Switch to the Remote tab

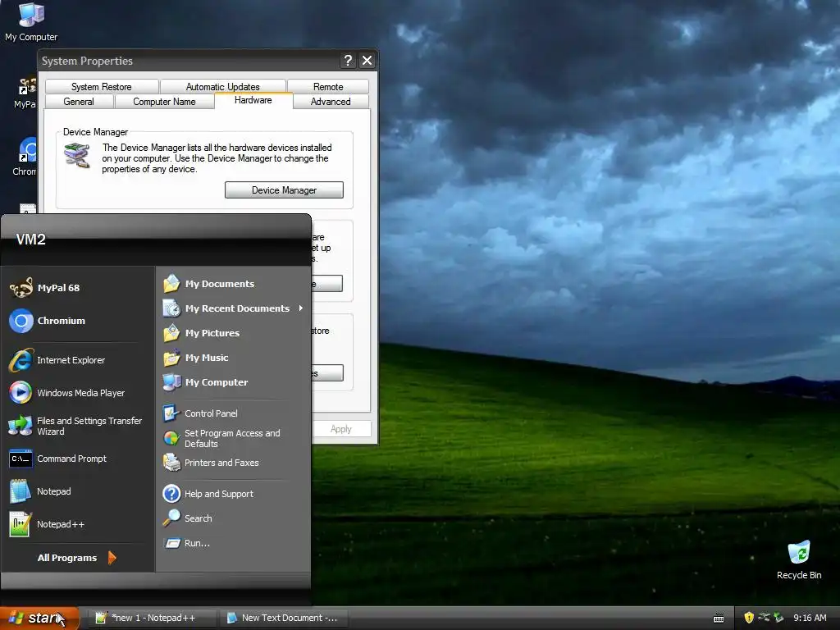click(328, 86)
